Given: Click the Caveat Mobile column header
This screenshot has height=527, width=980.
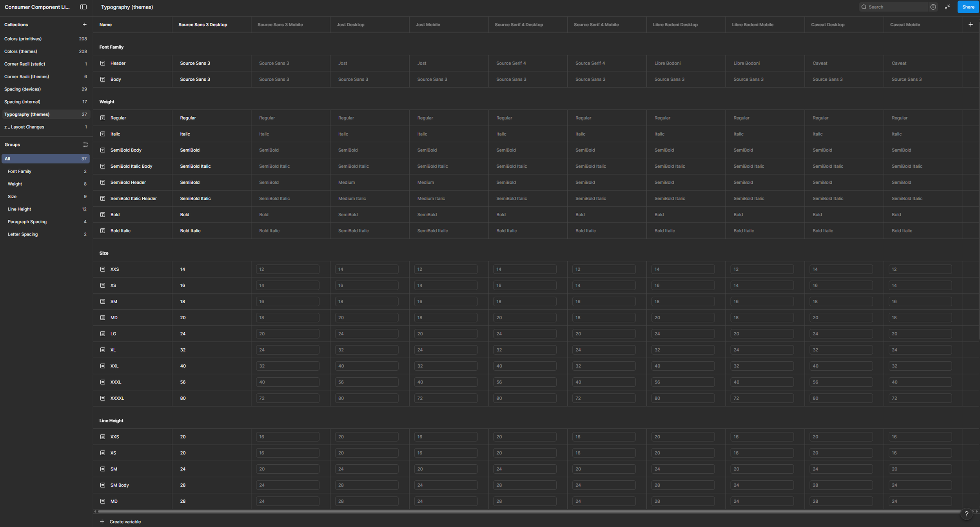Looking at the screenshot, I should (x=905, y=25).
